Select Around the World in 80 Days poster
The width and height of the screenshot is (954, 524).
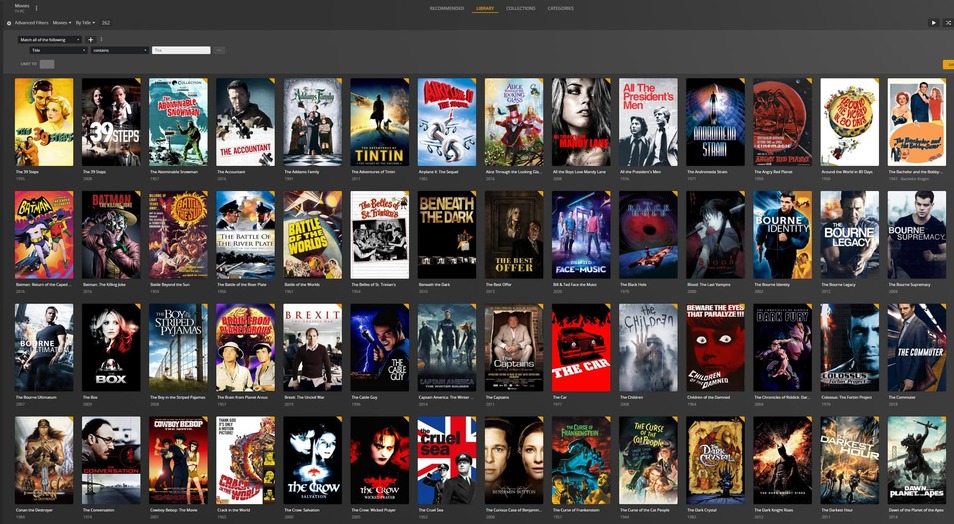coord(849,122)
